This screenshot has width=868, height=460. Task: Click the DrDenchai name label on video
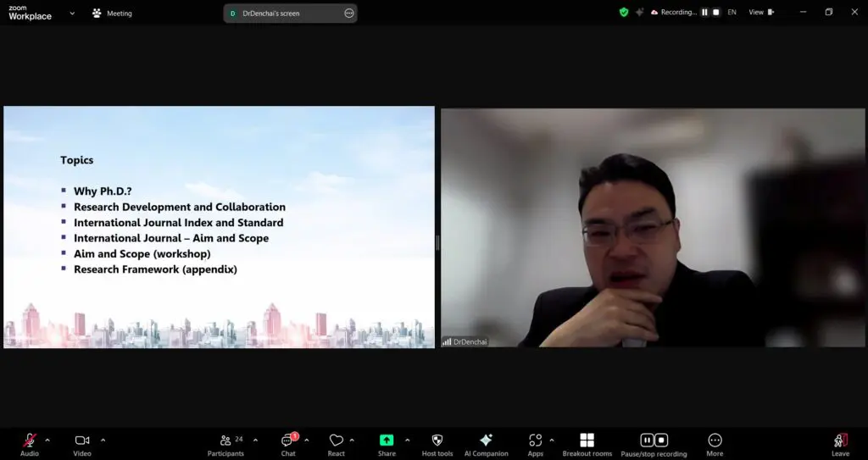click(470, 342)
